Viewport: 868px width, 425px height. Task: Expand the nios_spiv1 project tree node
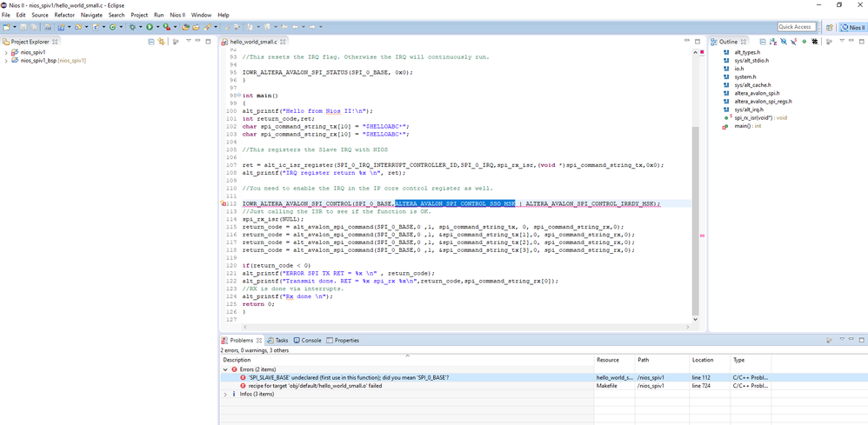coord(6,52)
